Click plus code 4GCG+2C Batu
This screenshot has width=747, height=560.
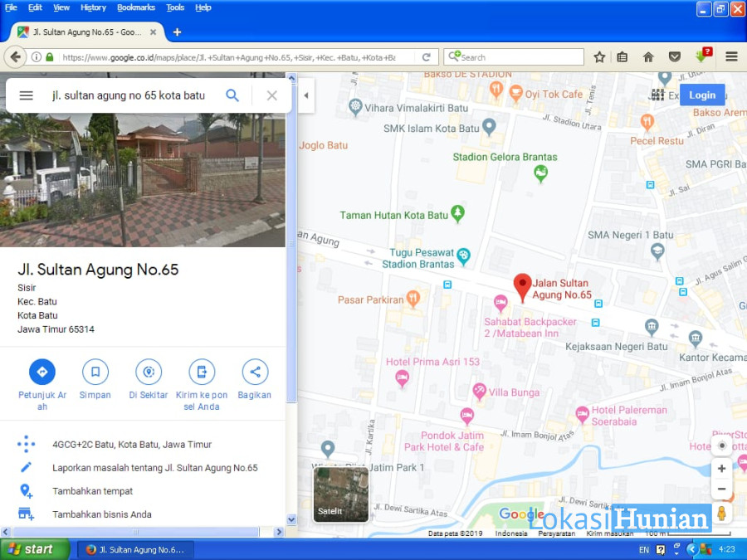131,445
